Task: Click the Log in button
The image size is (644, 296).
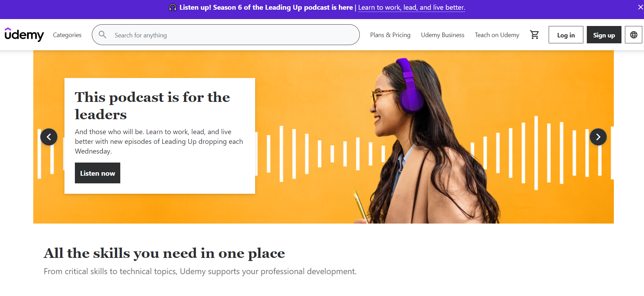Action: pos(566,35)
